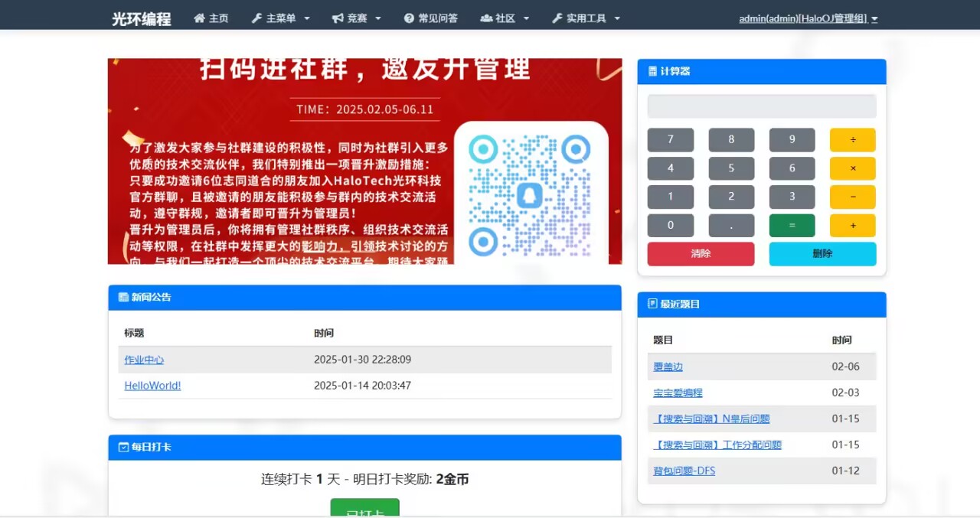Click the 01-12 date cell
Viewport: 980px width, 518px height.
(x=846, y=471)
